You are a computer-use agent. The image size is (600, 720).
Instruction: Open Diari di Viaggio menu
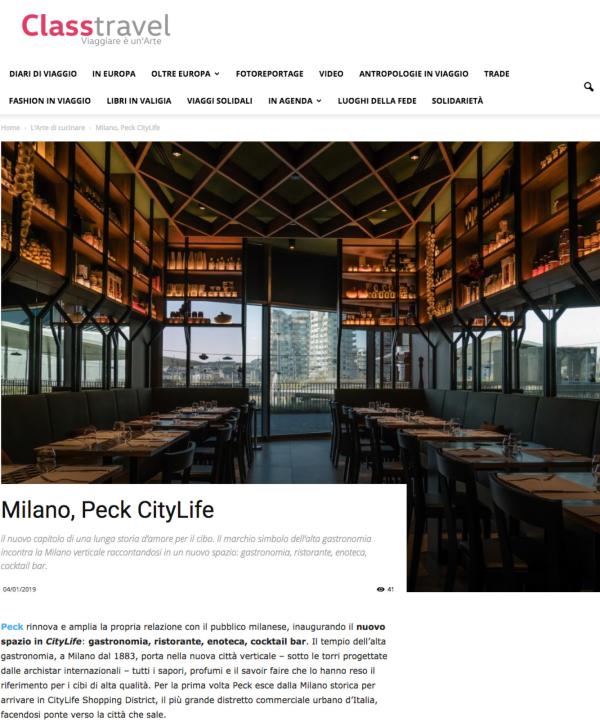coord(43,73)
